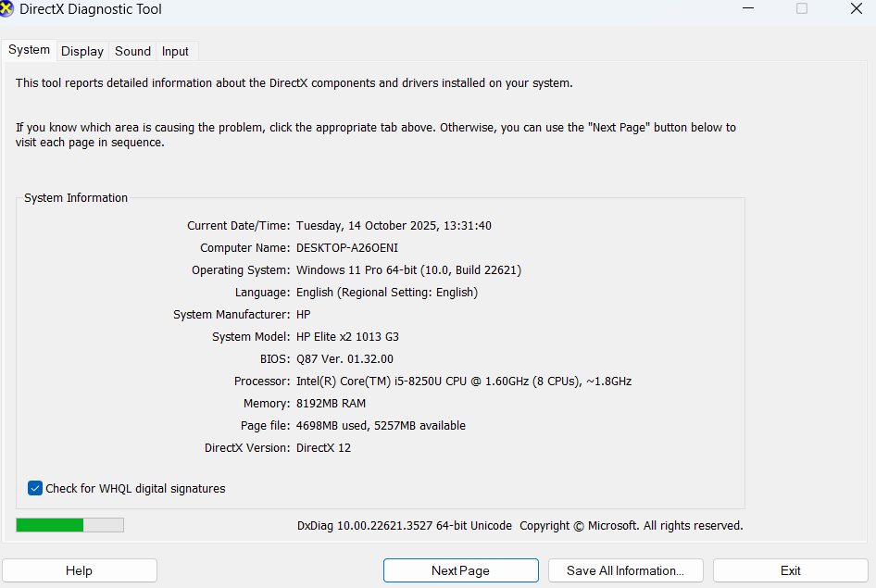Click the maximize window button
This screenshot has width=876, height=588.
point(802,9)
